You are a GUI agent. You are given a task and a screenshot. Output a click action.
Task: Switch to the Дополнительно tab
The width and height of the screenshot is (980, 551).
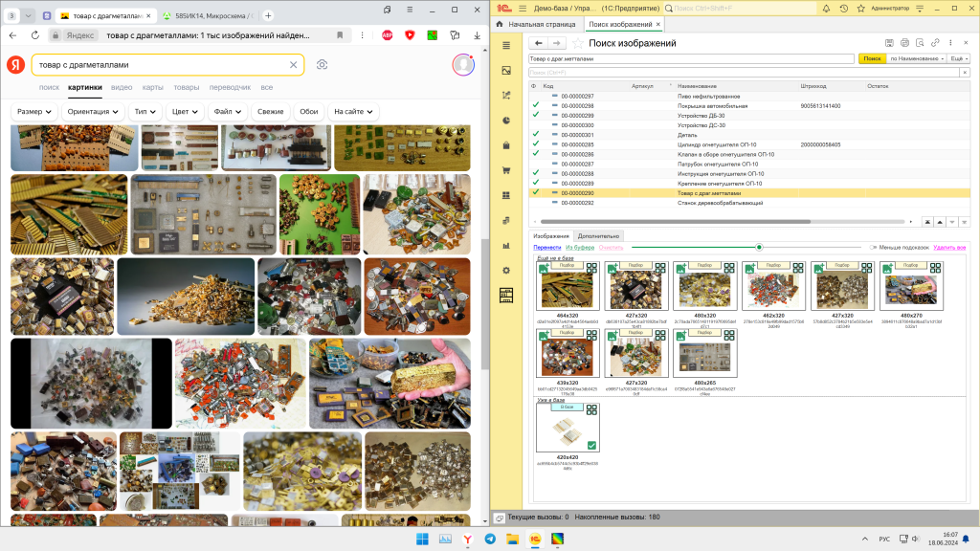click(599, 235)
